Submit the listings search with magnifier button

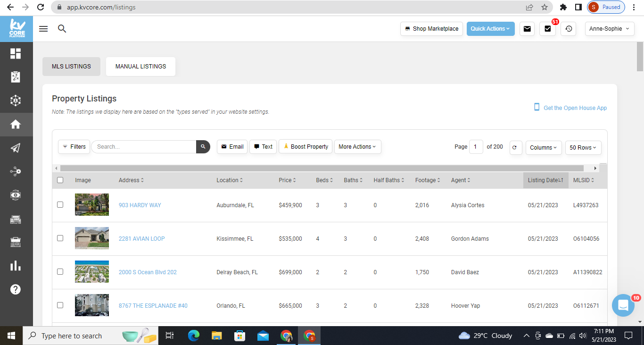click(x=203, y=147)
